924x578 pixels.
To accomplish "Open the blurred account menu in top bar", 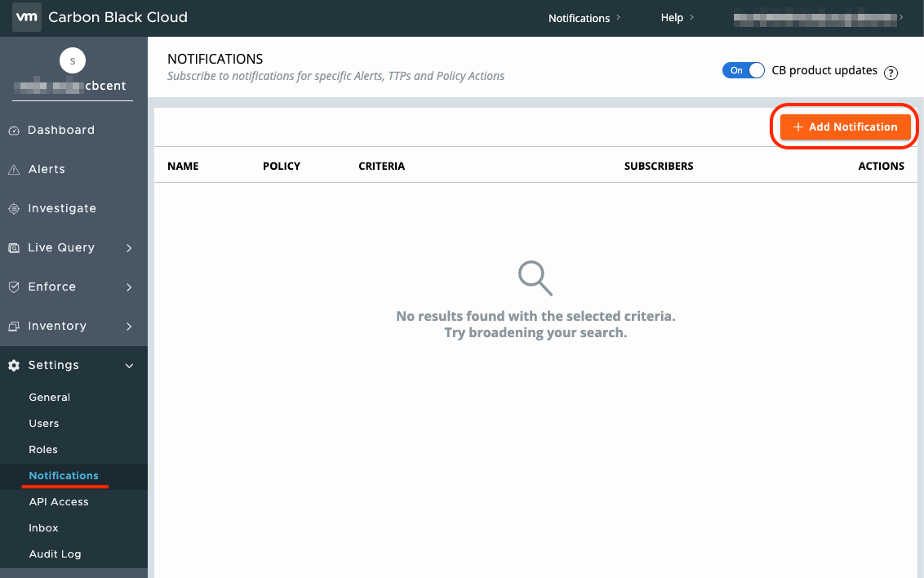I will pos(818,19).
